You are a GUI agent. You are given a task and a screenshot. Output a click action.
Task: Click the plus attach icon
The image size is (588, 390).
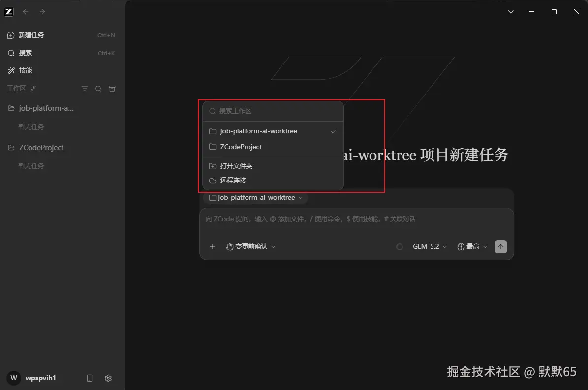(213, 247)
